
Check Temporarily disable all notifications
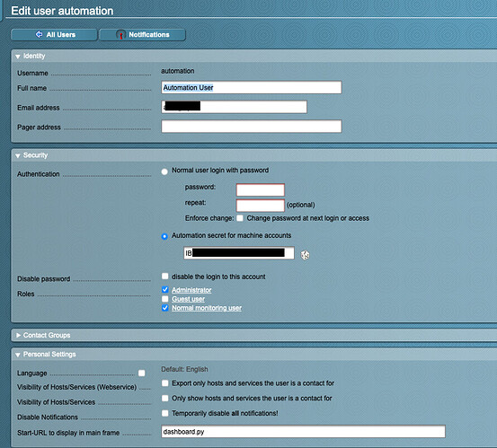click(164, 413)
